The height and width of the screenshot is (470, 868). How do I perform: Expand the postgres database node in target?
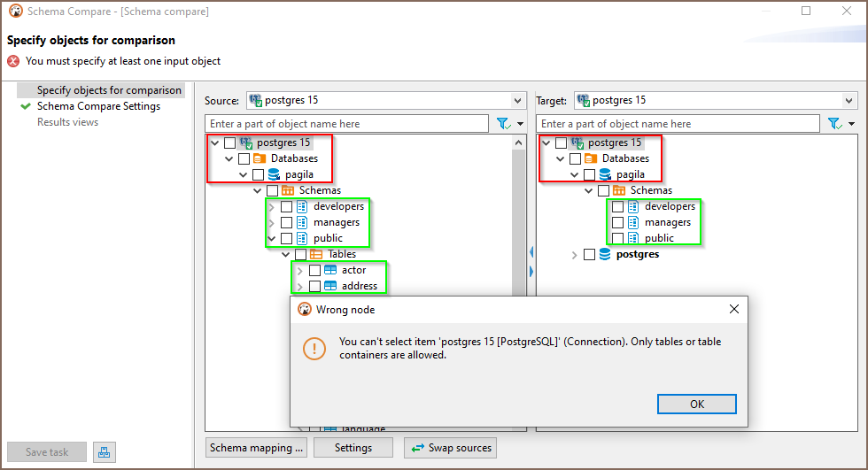coord(574,255)
